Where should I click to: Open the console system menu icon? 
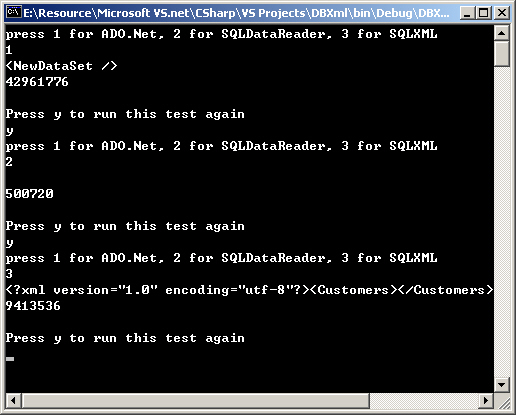14,12
